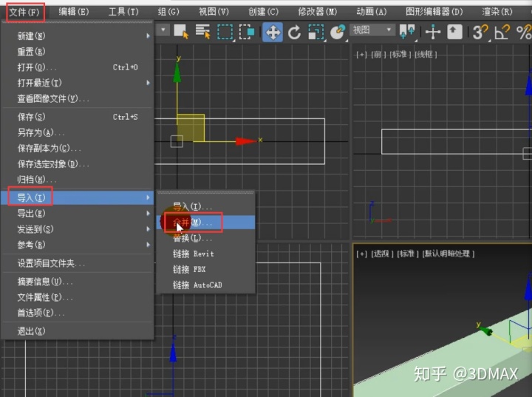
Task: Choose 设置项目文件夹... entry
Action: [x=78, y=263]
